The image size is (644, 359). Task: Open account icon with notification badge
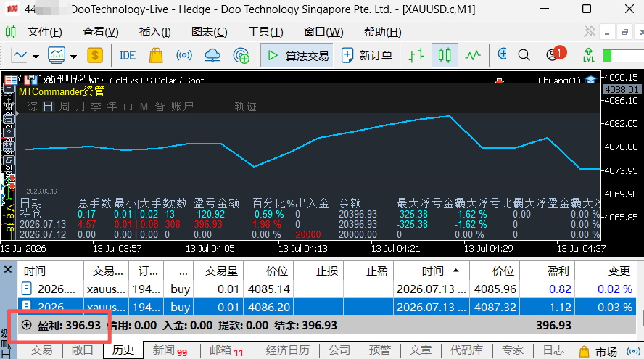coord(556,54)
